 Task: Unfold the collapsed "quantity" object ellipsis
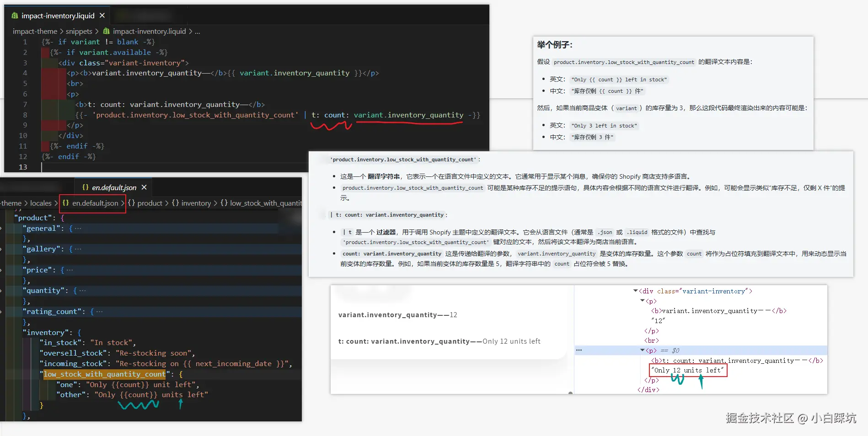(82, 290)
